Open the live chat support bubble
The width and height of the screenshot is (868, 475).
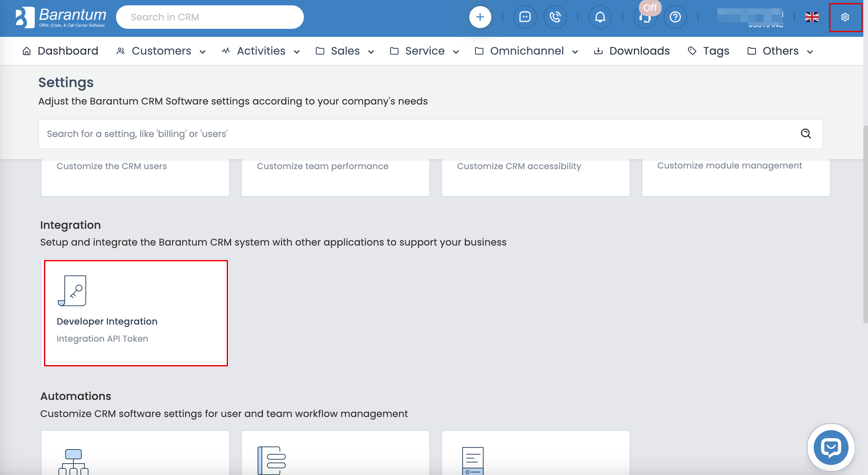point(830,447)
